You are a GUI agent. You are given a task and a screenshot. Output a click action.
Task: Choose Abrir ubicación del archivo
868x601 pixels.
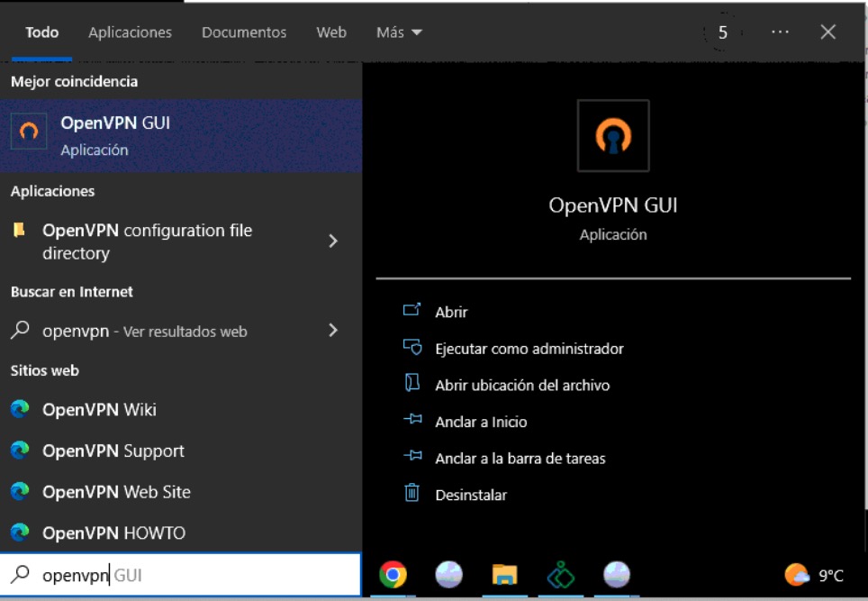point(506,385)
